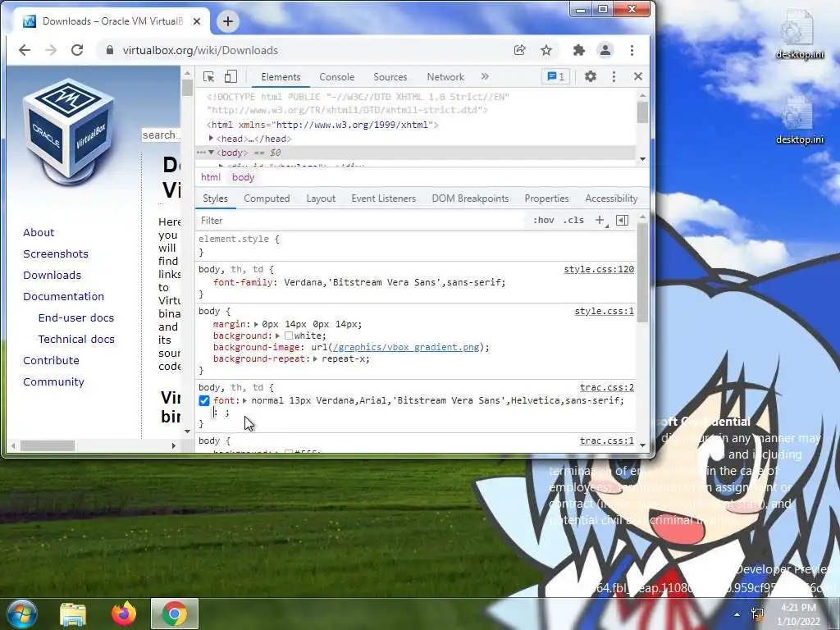Open Chrome three-dot menu
840x630 pixels.
pyautogui.click(x=632, y=50)
